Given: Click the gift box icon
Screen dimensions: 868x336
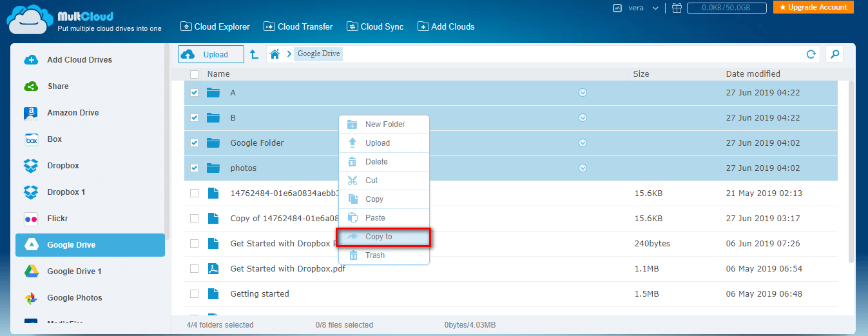Looking at the screenshot, I should (x=677, y=8).
